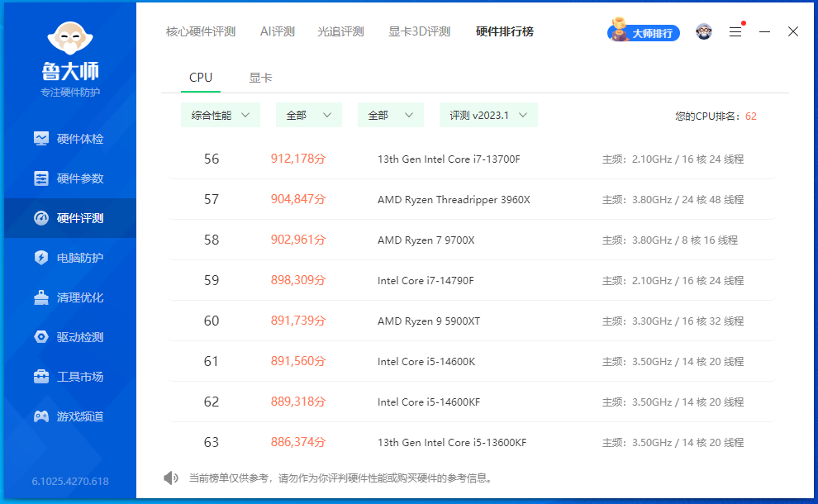Switch to 核心硬件评测 tab

click(x=201, y=32)
